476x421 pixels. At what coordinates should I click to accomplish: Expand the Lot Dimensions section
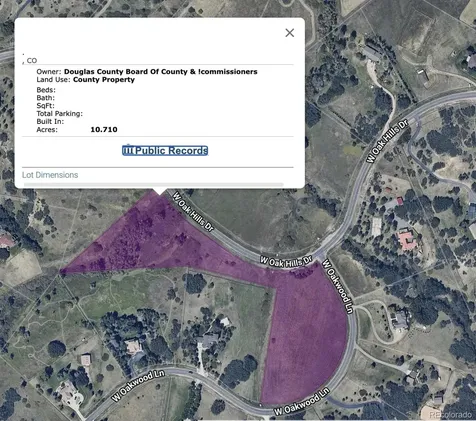click(x=50, y=175)
